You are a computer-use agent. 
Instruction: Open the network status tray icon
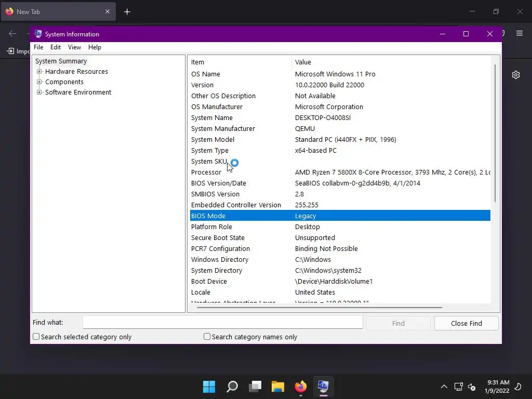pos(458,387)
